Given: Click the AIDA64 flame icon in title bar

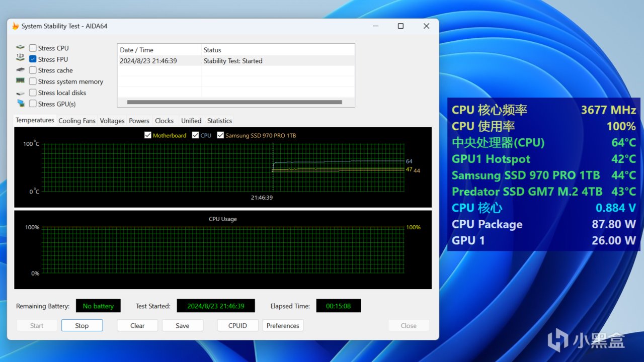Looking at the screenshot, I should 16,26.
